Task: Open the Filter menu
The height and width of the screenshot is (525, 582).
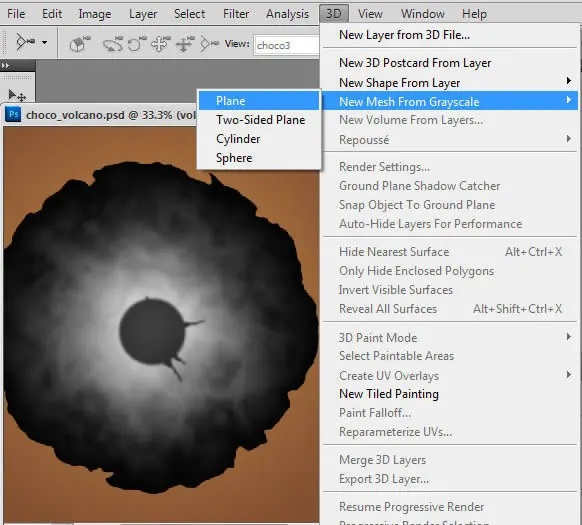Action: click(236, 14)
